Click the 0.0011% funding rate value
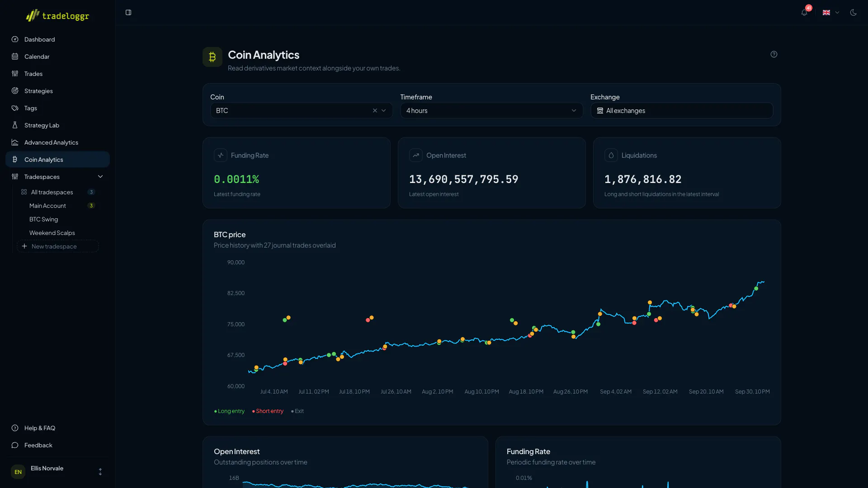The height and width of the screenshot is (488, 868). pyautogui.click(x=236, y=179)
